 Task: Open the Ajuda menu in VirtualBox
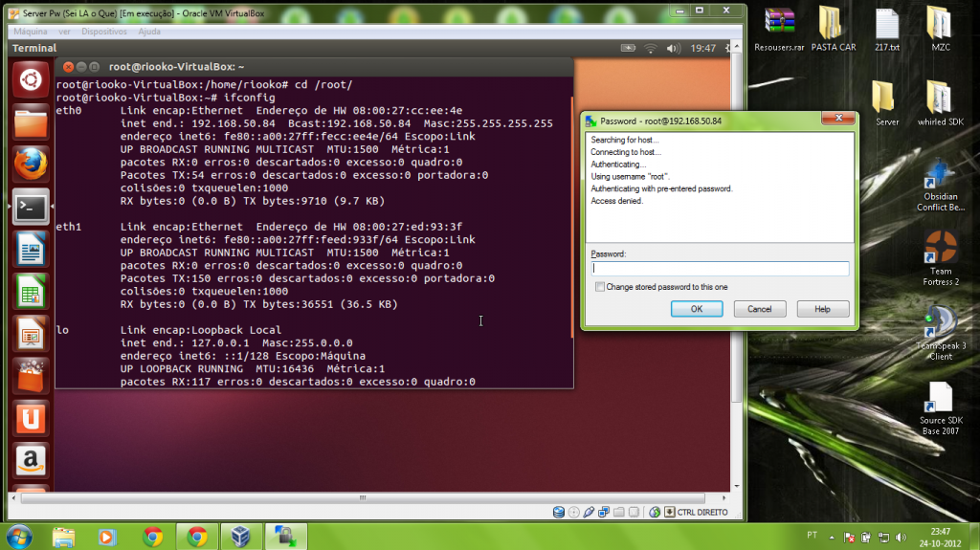pyautogui.click(x=149, y=32)
